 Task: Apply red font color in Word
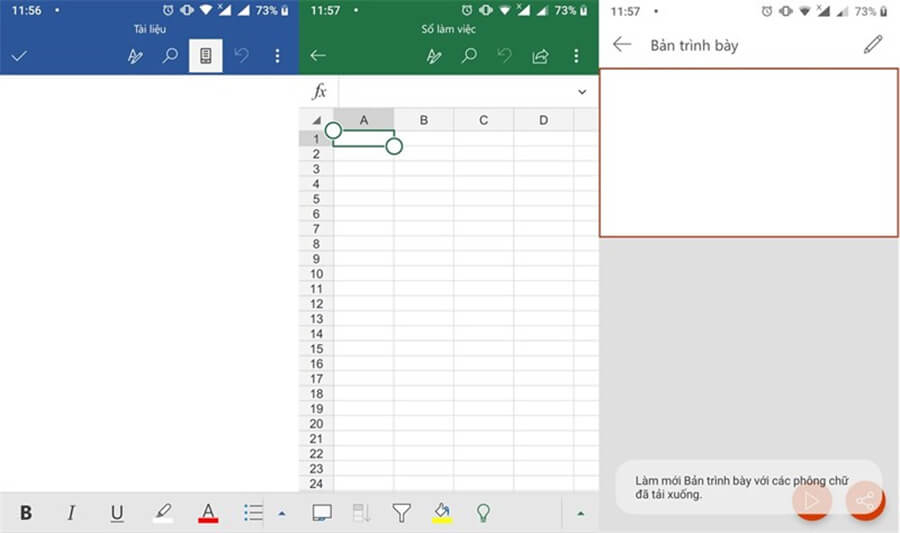pos(208,512)
